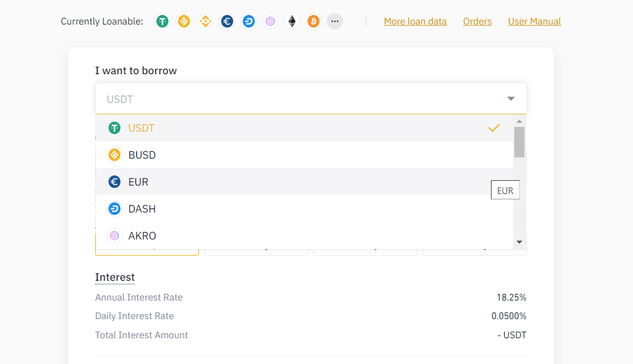Click the Ethereum icon in Currently Loanable row
The height and width of the screenshot is (364, 633).
click(x=292, y=22)
